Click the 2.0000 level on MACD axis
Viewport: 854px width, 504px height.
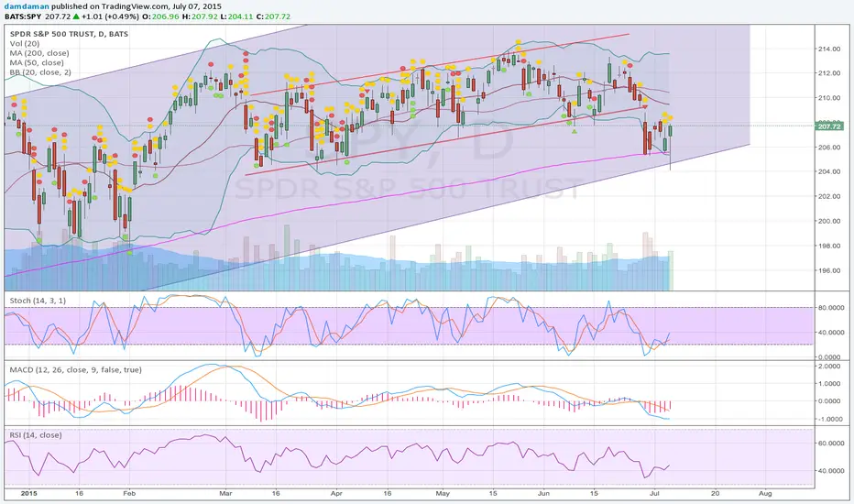point(831,367)
